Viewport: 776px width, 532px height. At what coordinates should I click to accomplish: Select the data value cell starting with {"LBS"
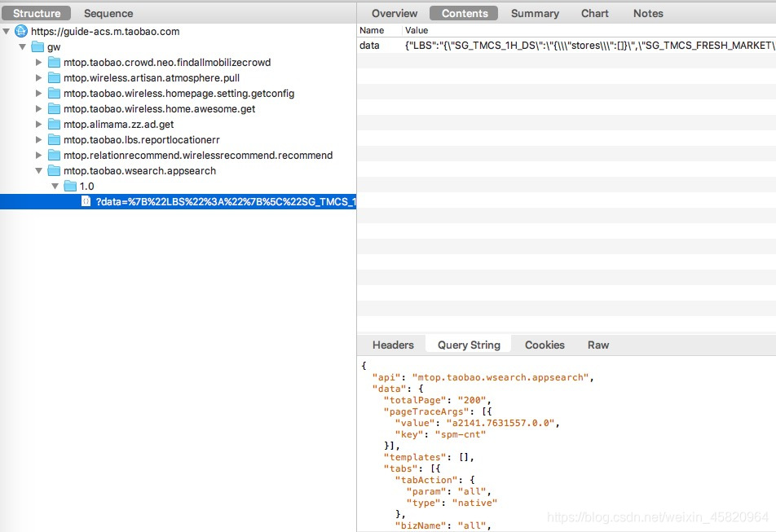point(589,46)
